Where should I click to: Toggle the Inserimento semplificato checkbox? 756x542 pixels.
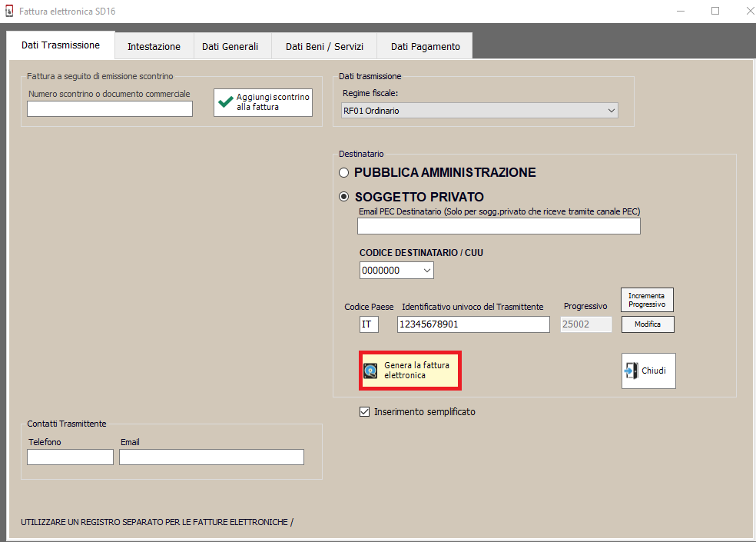pos(365,412)
